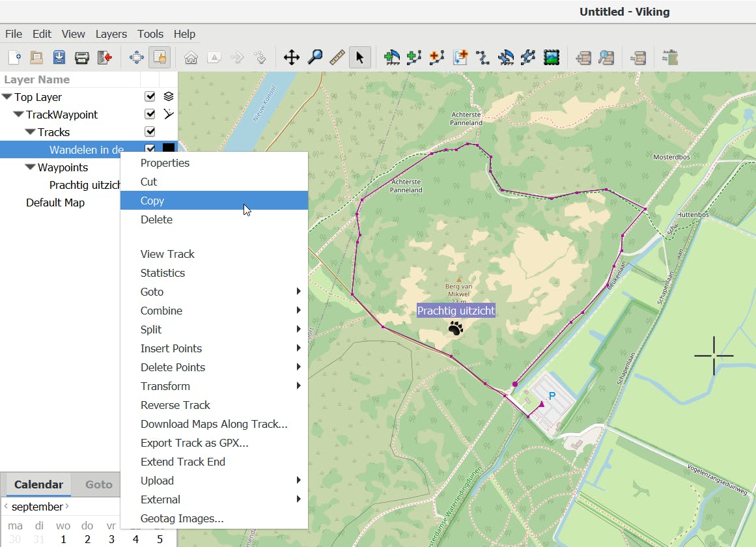Screen dimensions: 756x547
Task: Toggle TrackWaypoint layer visibility checkbox
Action: click(x=150, y=114)
